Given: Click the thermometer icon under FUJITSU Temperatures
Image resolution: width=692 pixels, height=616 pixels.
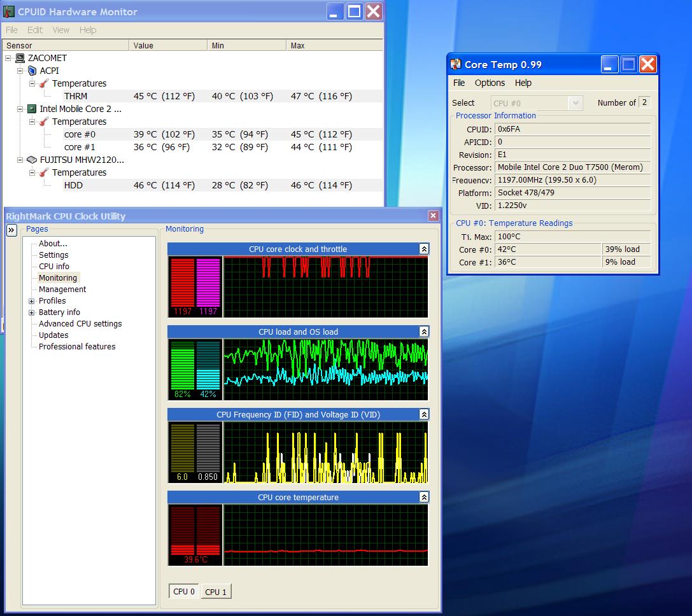Looking at the screenshot, I should click(x=44, y=172).
